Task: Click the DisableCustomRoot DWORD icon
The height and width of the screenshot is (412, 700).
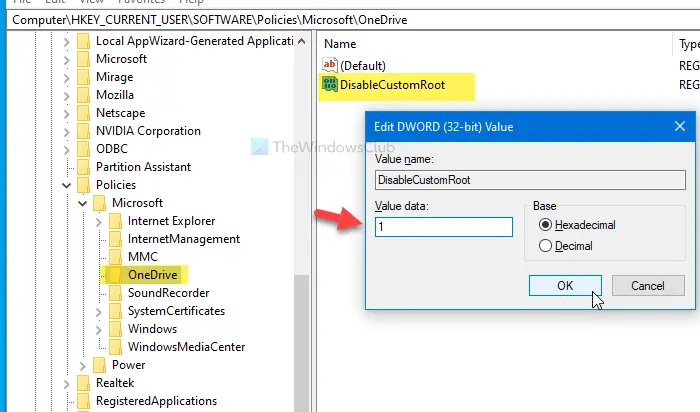Action: [x=330, y=84]
